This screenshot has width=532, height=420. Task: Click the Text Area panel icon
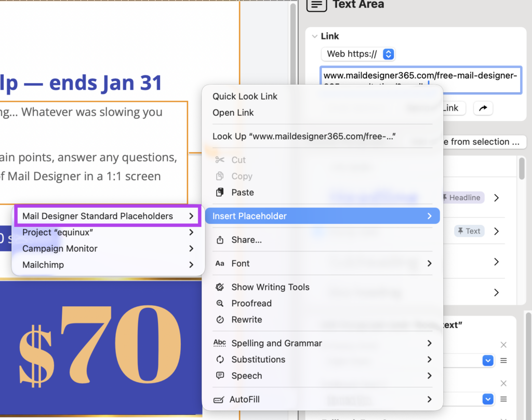317,5
